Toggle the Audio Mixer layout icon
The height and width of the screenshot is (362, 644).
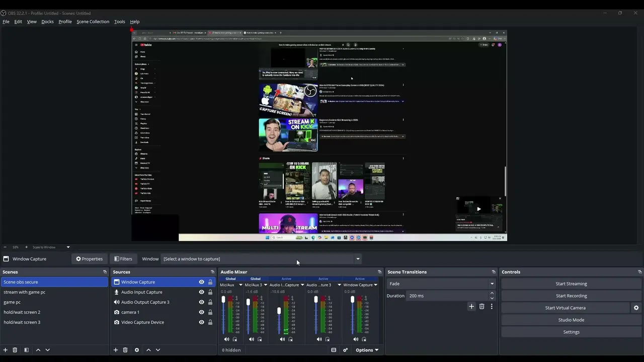click(334, 350)
